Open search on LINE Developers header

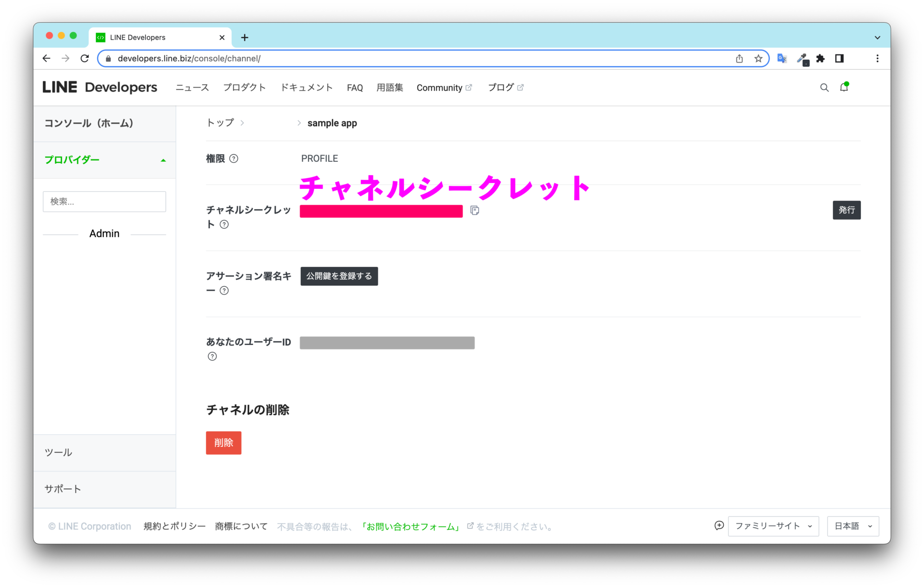coord(824,87)
